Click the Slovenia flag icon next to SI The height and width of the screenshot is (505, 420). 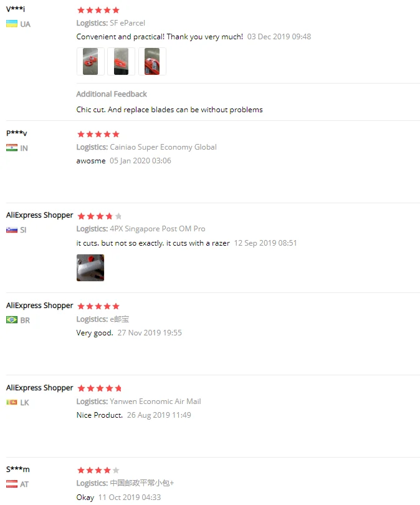[12, 230]
